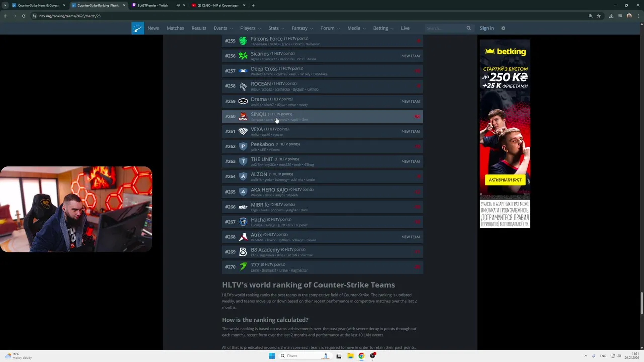
Task: Open AKA HERO KAJO team name link
Action: click(269, 190)
